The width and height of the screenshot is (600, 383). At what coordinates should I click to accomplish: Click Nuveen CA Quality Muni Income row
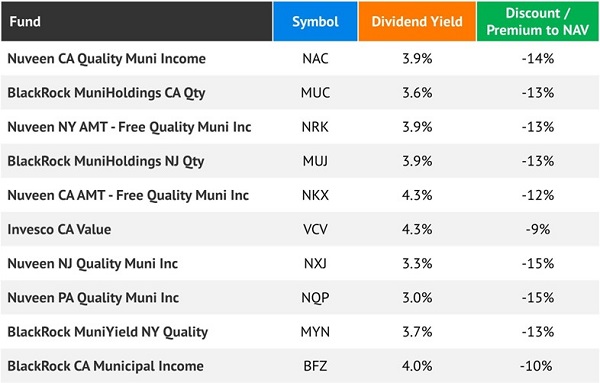(300, 59)
